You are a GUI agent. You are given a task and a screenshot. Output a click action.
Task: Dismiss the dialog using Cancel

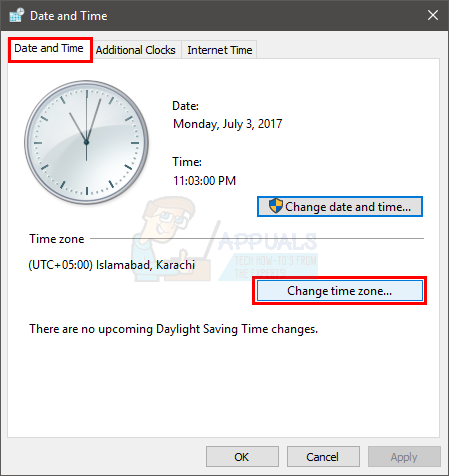(x=323, y=457)
